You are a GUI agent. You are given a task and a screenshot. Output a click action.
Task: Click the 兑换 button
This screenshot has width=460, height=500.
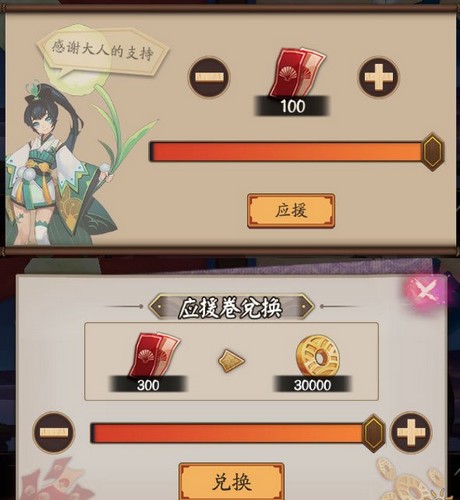[231, 481]
